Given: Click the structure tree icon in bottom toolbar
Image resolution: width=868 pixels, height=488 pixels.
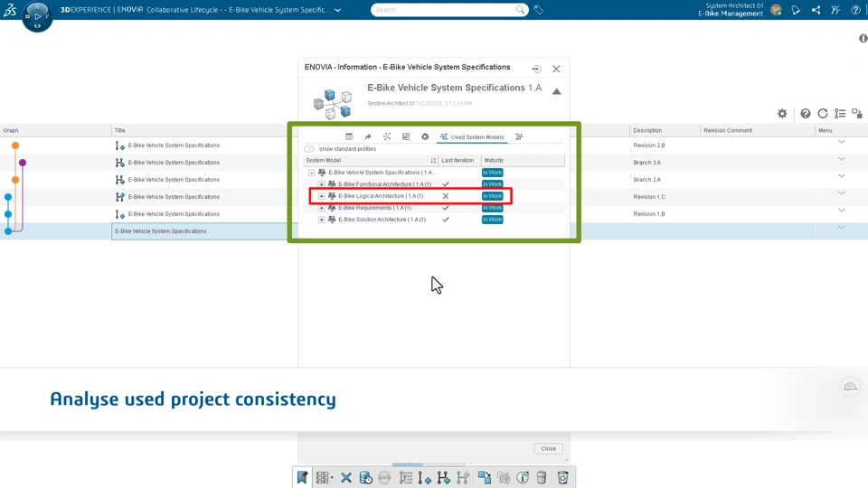Looking at the screenshot, I should (x=406, y=477).
